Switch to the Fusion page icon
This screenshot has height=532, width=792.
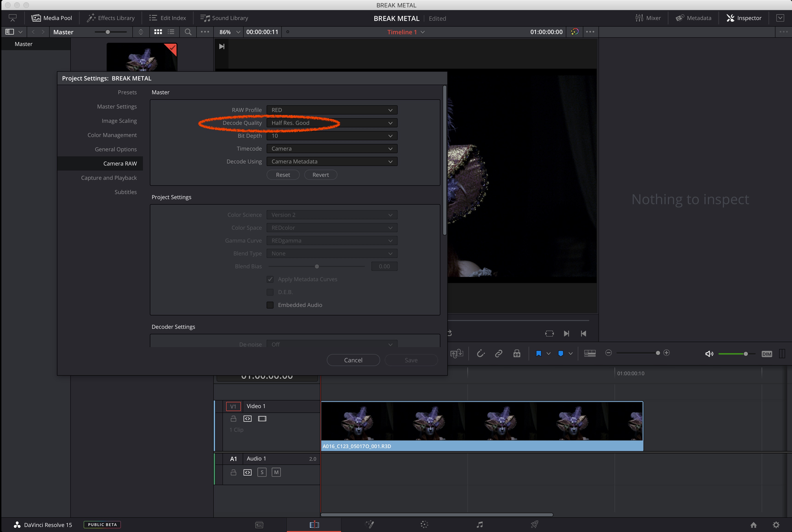[x=369, y=525]
